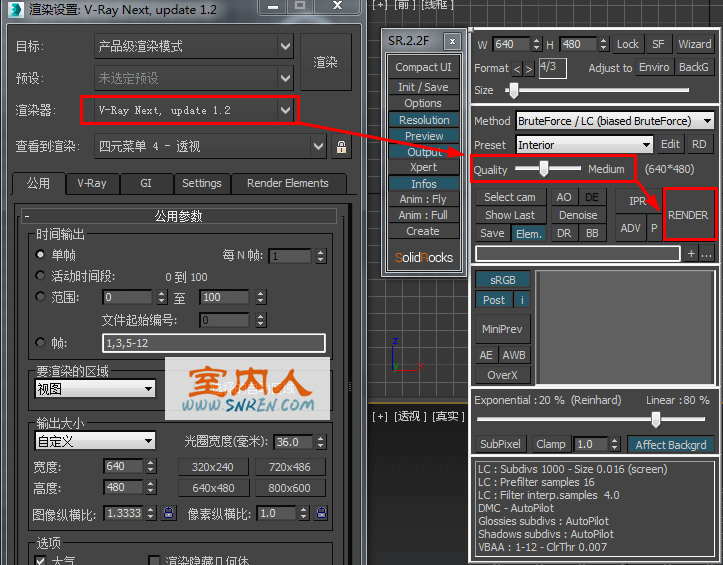This screenshot has height=565, width=723.
Task: Click the Clamp value spinner arrows
Action: click(614, 444)
